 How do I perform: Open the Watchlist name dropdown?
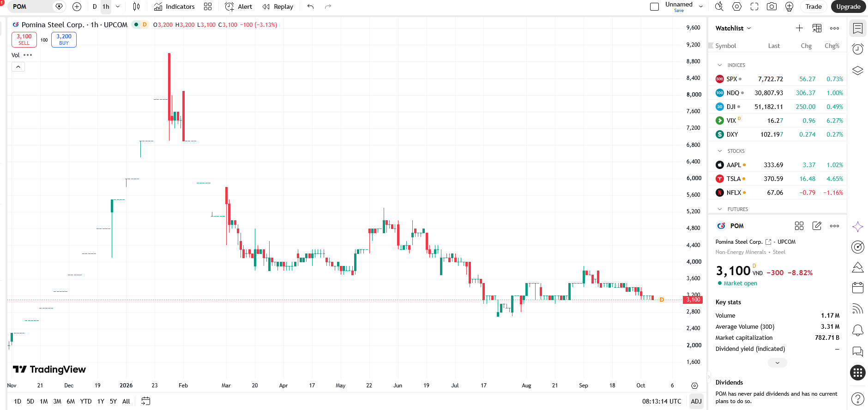click(x=734, y=28)
